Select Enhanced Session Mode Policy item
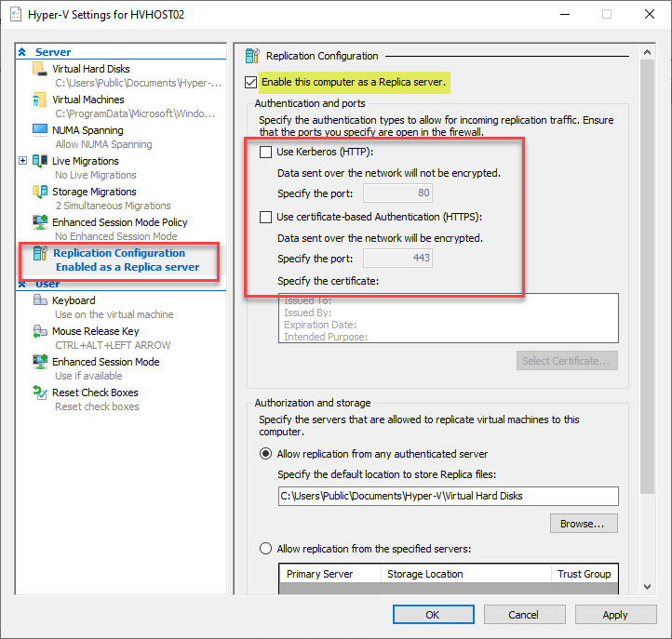Image resolution: width=672 pixels, height=639 pixels. point(119,222)
